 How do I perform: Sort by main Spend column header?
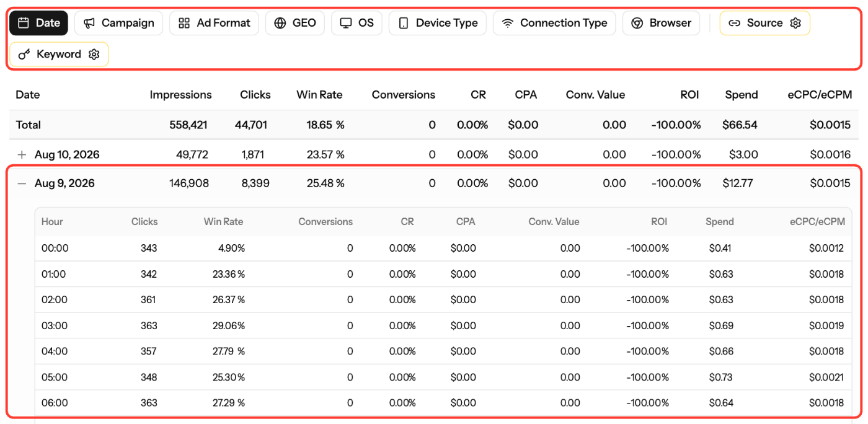tap(742, 95)
